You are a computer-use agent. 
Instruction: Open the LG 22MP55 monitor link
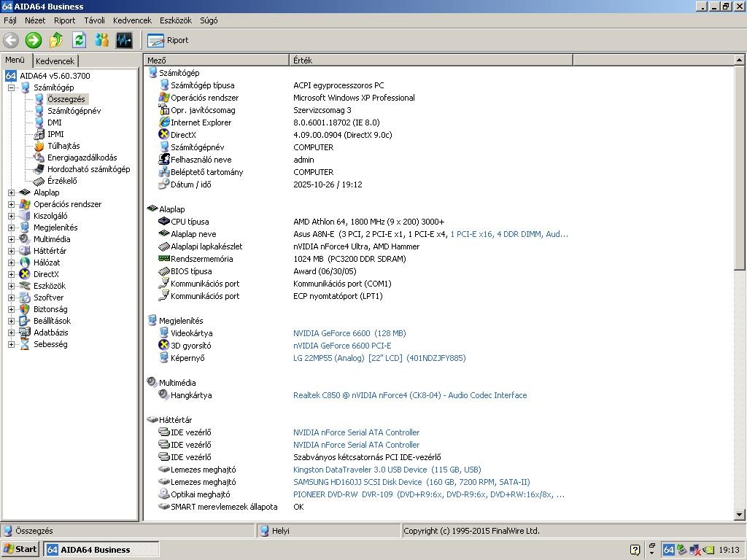pos(379,358)
